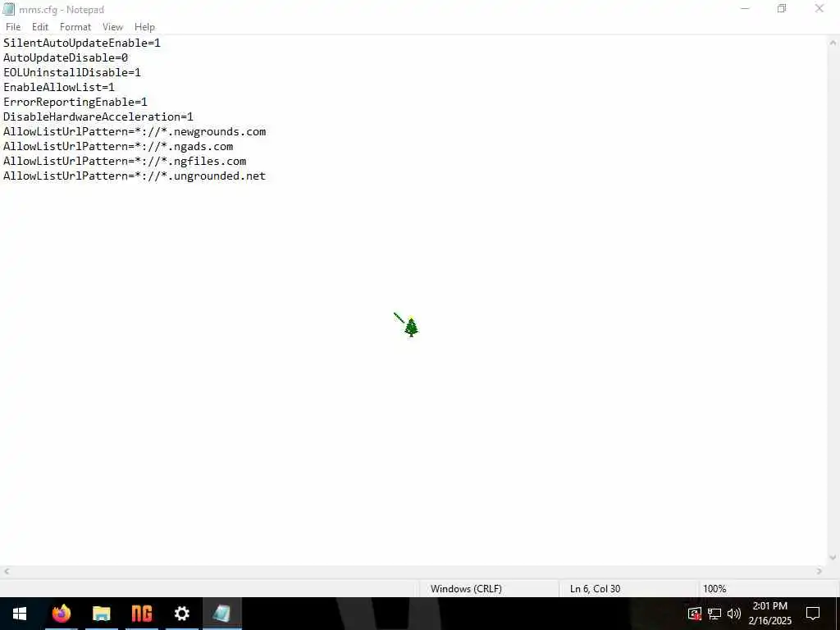Click the newgrounds.com AllowListUrlPattern line
This screenshot has height=630, width=840.
point(135,132)
